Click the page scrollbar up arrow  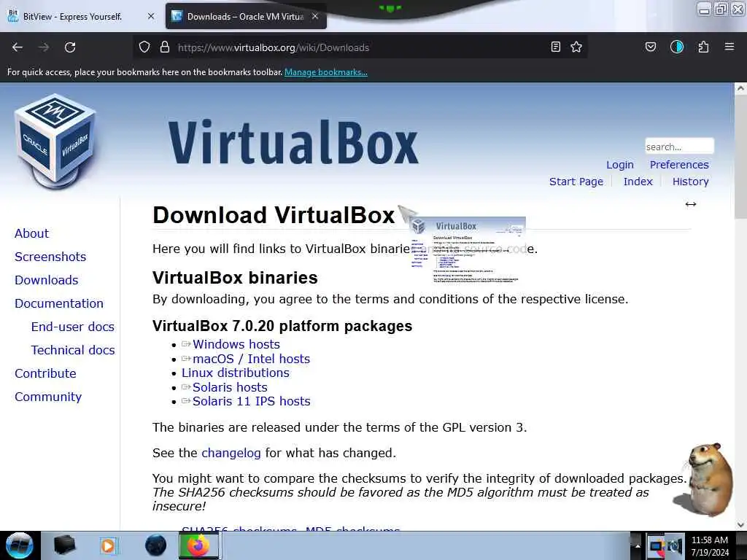pyautogui.click(x=740, y=88)
